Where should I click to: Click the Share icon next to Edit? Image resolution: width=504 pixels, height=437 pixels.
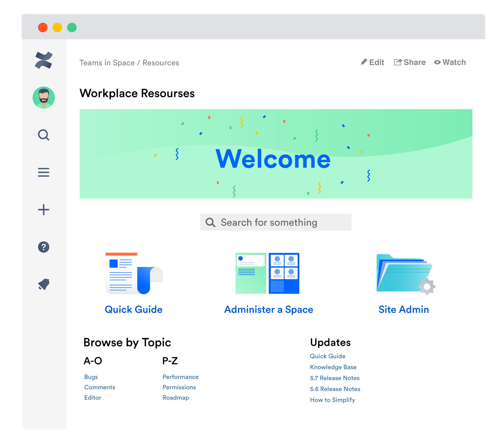[x=398, y=62]
